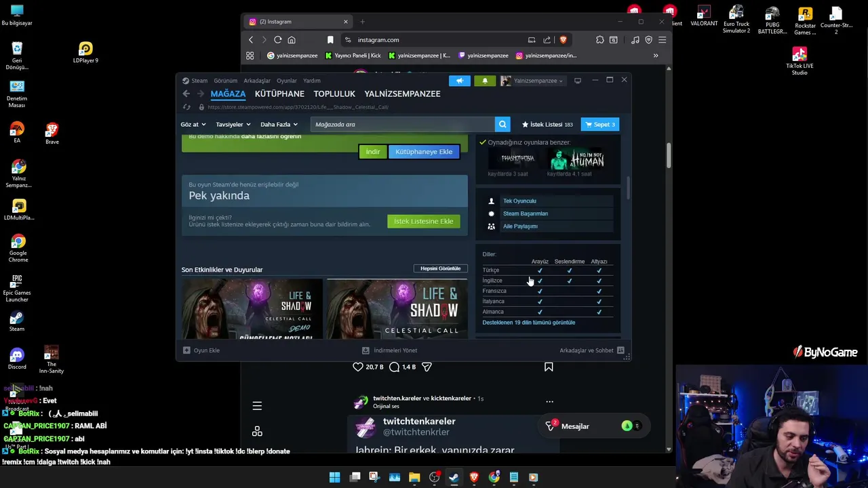
Task: Open İstek Listesi wishlist button
Action: [x=547, y=125]
